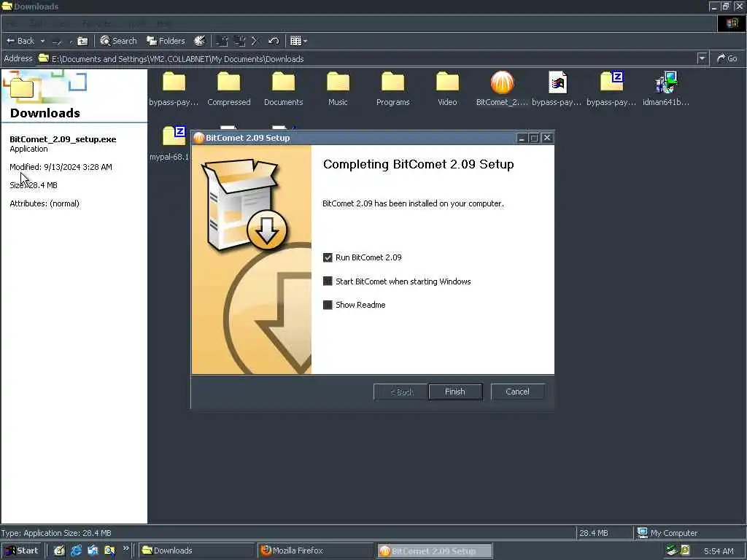Viewport: 747px width, 560px height.
Task: Select the first bypass-pay folder
Action: pyautogui.click(x=174, y=89)
